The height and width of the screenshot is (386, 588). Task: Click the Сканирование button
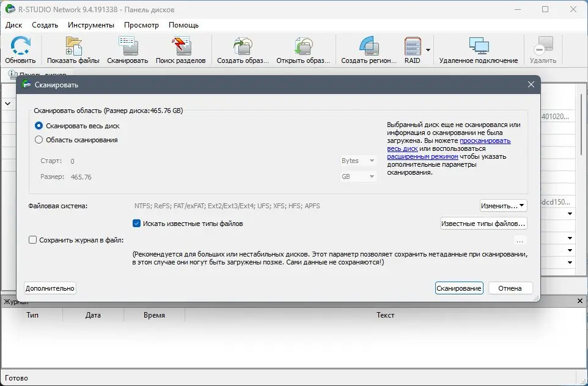click(459, 288)
